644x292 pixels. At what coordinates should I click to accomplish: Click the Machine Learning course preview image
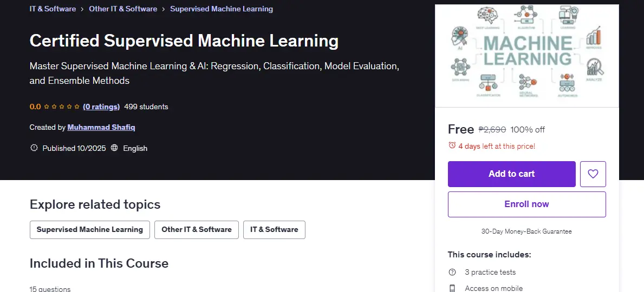click(x=526, y=56)
